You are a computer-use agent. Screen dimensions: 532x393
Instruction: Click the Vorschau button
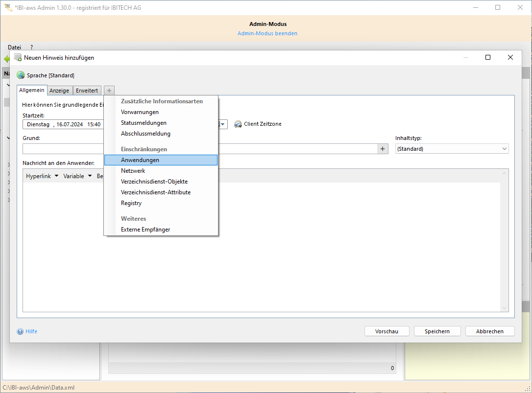tap(387, 331)
